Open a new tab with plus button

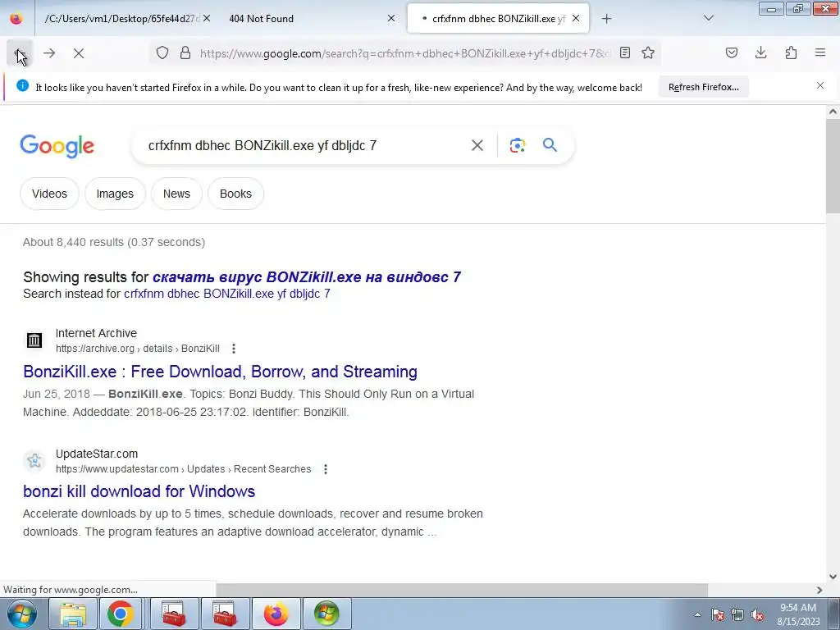606,19
